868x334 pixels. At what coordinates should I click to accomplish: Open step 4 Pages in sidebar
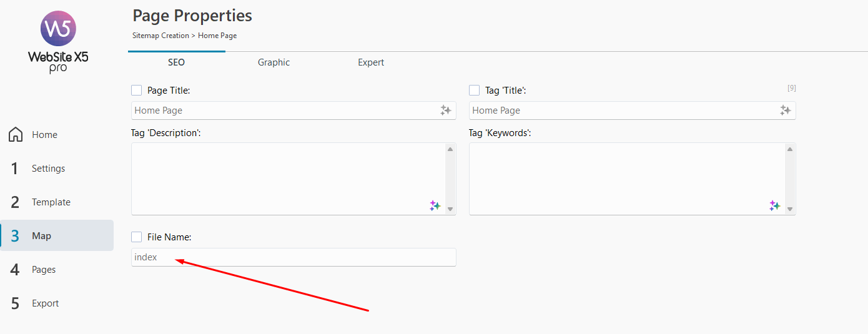[44, 270]
